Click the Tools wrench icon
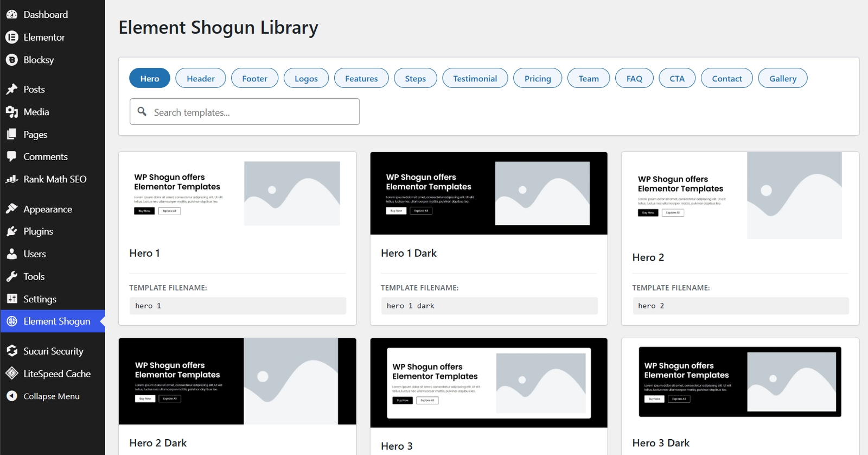Screen dimensions: 868x455 pos(12,276)
